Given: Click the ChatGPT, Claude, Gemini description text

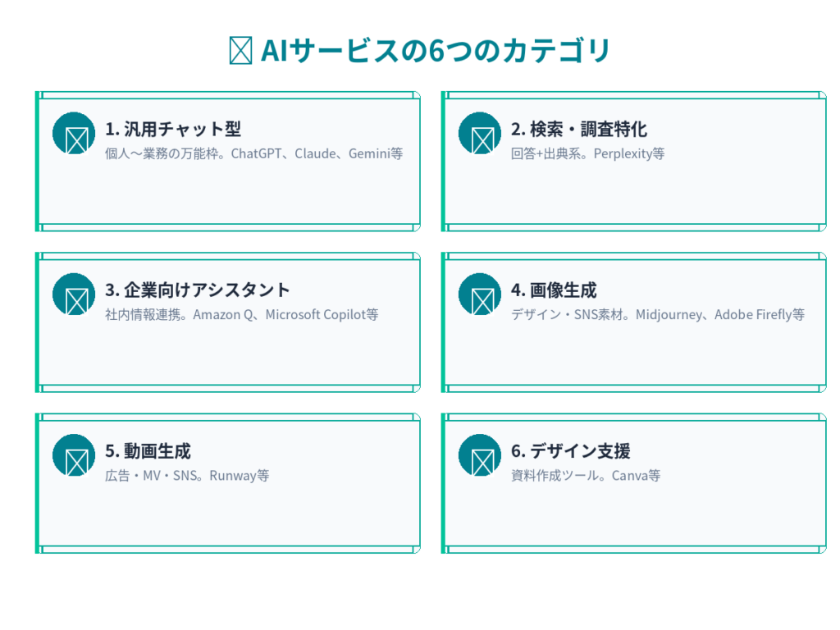Looking at the screenshot, I should [x=254, y=153].
